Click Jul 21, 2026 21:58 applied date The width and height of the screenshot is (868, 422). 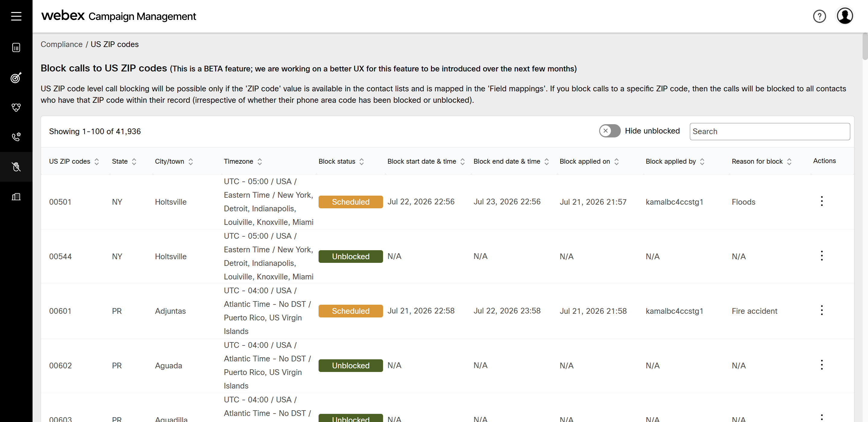pyautogui.click(x=593, y=311)
